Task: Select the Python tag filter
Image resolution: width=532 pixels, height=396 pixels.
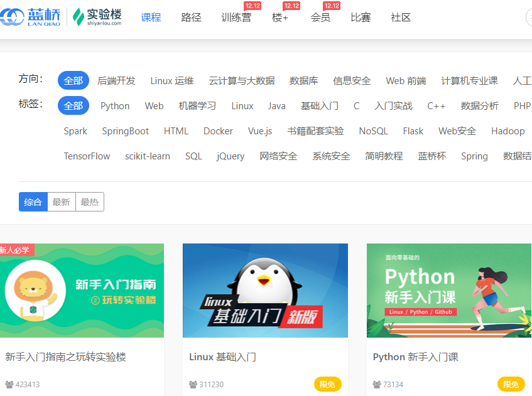Action: [115, 105]
